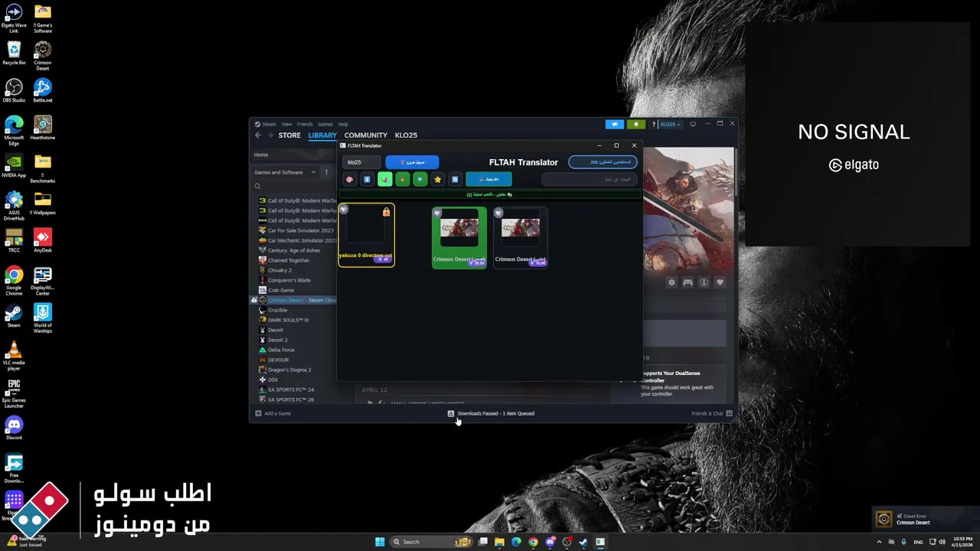Toggle favorite heart on dark Crimson Desert card

pos(498,213)
